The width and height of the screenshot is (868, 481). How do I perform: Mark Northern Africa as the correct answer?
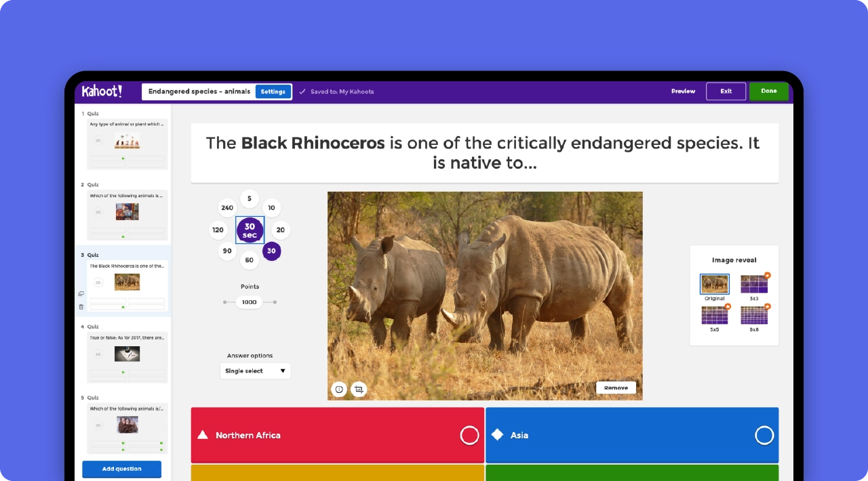469,436
